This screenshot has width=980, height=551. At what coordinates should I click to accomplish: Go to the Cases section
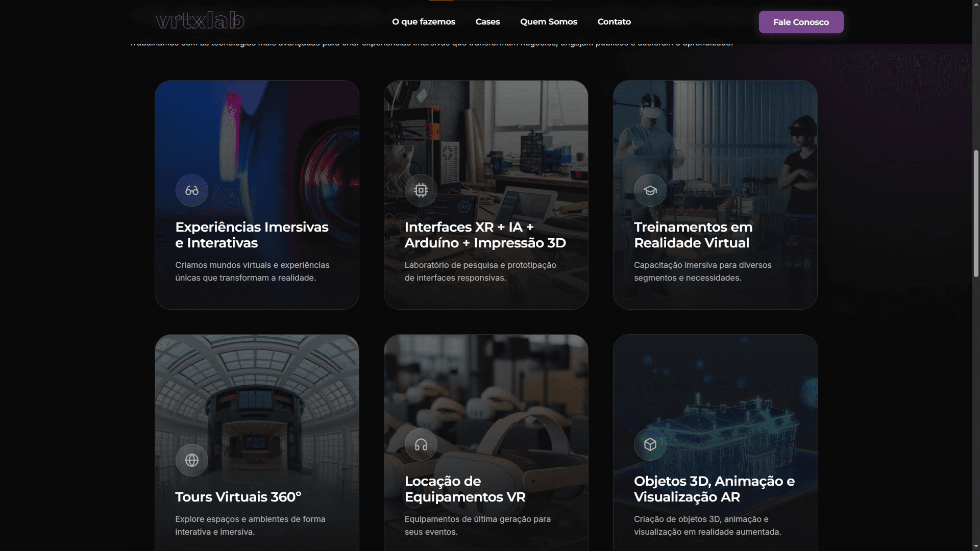[487, 21]
